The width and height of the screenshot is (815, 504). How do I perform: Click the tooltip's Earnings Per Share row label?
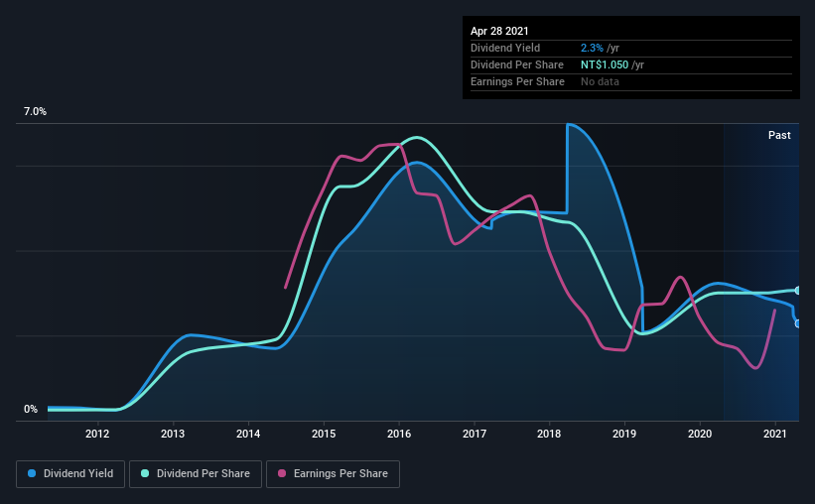517,81
